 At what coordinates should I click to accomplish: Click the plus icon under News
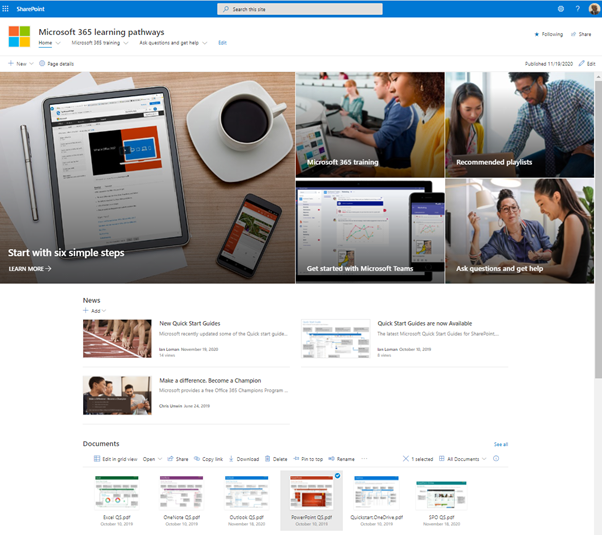[86, 310]
